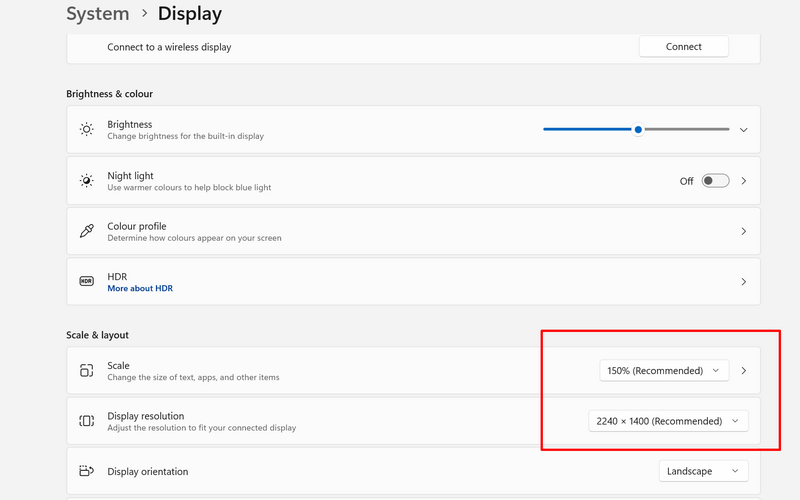Expand the Brightness options chevron

[x=743, y=130]
